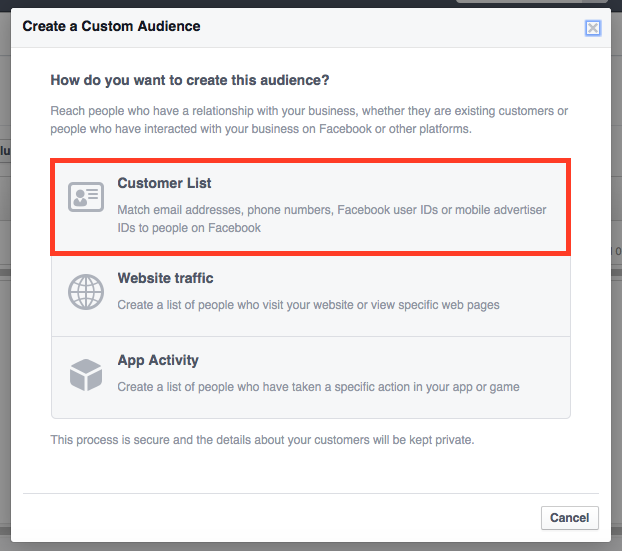
Task: Click the app or game action description
Action: pos(318,386)
